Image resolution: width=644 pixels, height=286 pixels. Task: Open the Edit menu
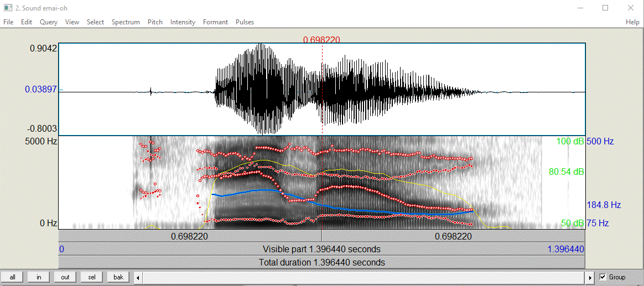click(x=27, y=22)
